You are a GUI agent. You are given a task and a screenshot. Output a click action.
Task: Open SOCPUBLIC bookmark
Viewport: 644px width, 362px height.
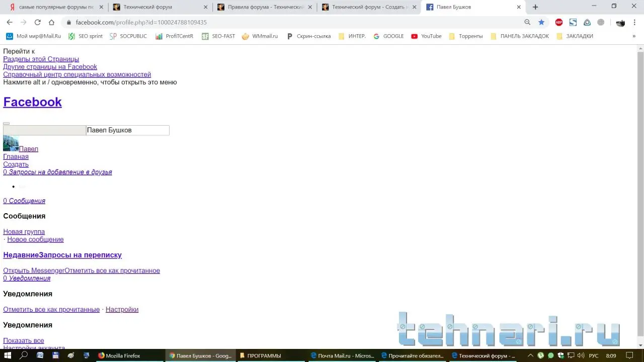(x=128, y=36)
